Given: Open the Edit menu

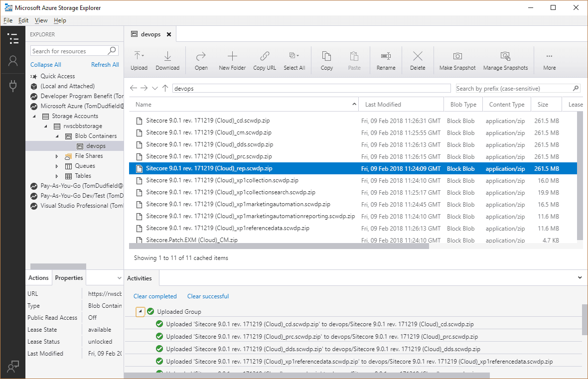Looking at the screenshot, I should tap(23, 20).
